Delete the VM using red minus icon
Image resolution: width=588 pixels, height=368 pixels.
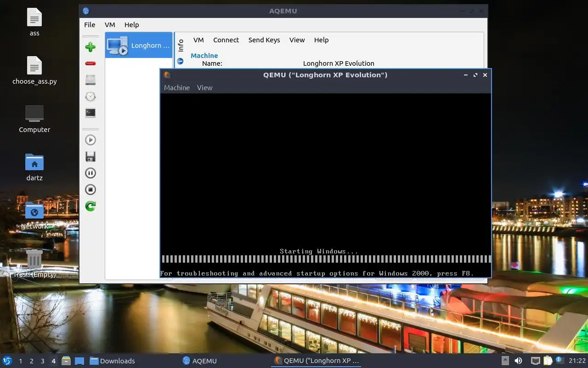click(90, 63)
